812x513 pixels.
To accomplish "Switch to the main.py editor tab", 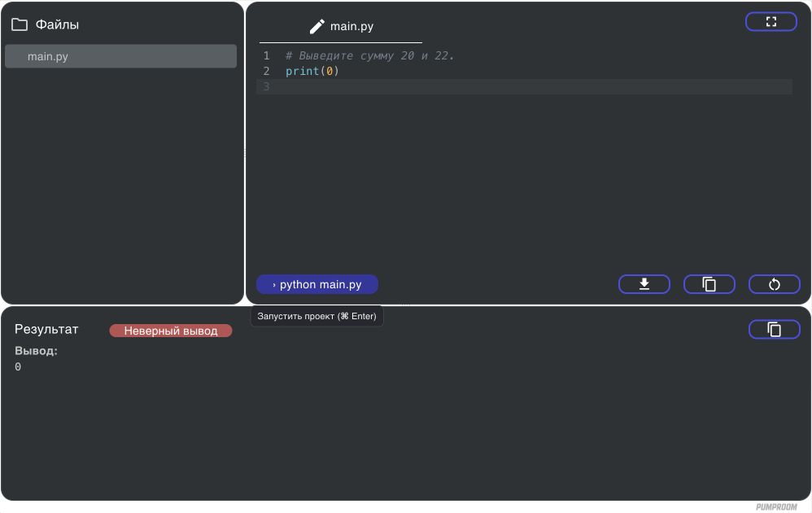I will [x=341, y=26].
